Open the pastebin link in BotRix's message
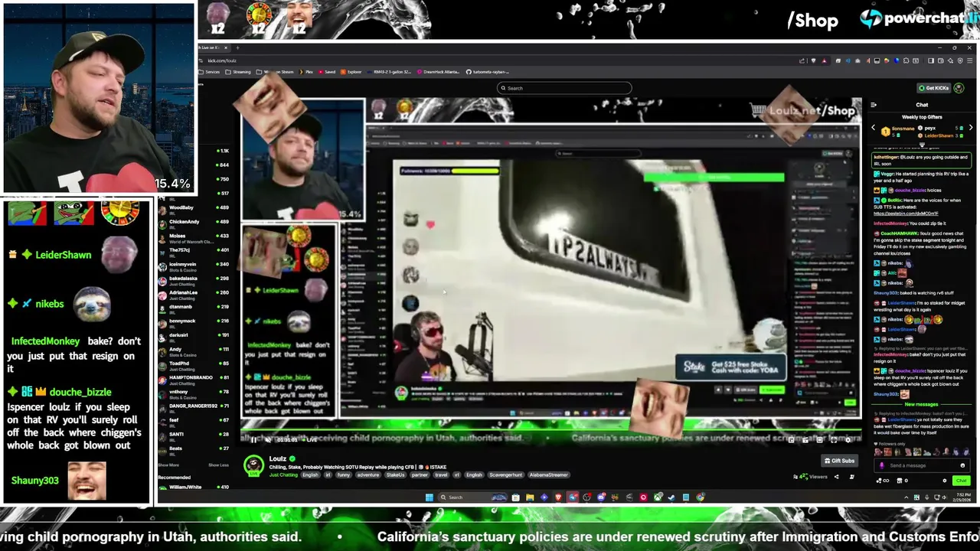Viewport: 980px width, 551px height. click(x=906, y=214)
